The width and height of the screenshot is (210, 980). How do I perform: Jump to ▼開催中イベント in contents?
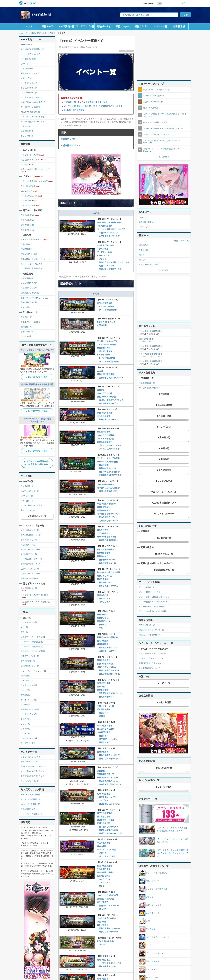69,139
